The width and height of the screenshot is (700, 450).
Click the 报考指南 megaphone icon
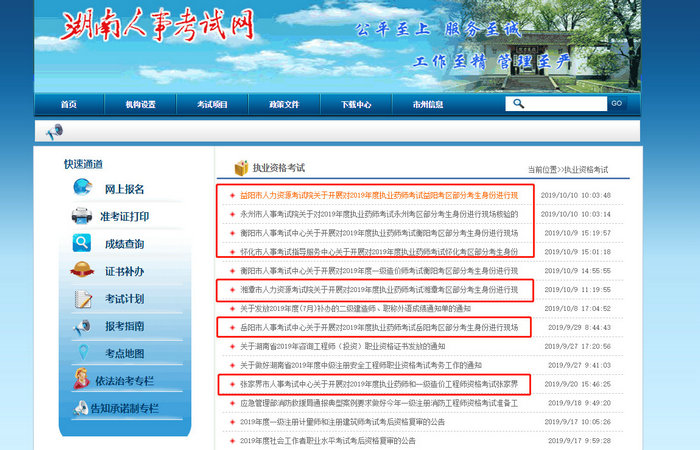82,326
